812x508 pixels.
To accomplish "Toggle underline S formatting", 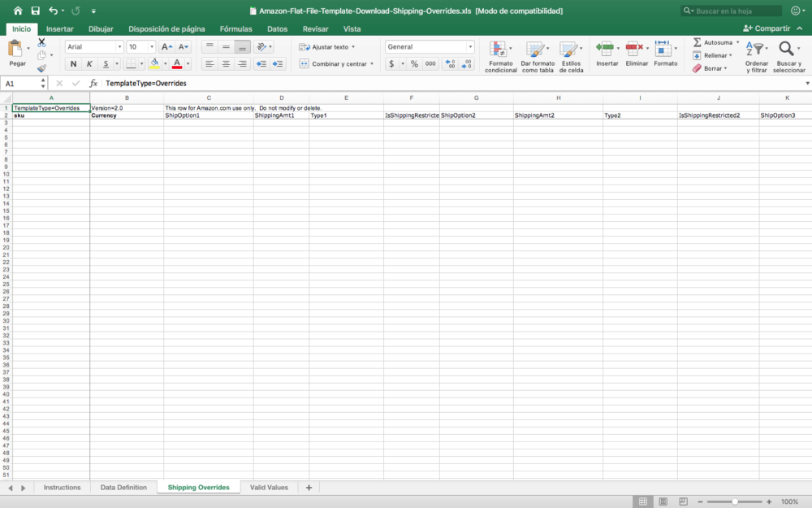I will coord(106,63).
